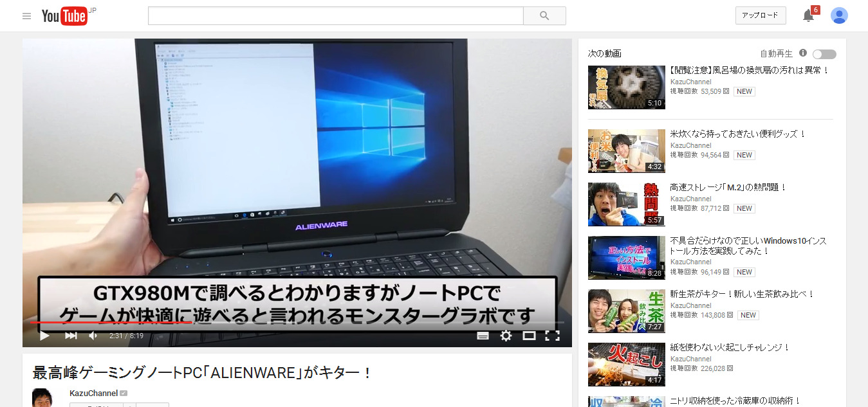The width and height of the screenshot is (868, 407).
Task: Open title ニトリ収納を使った冷蔵庫の収納術！
Action: (735, 401)
